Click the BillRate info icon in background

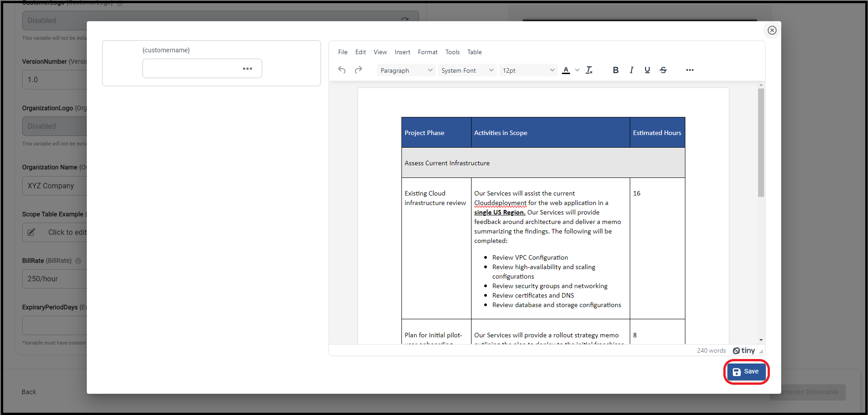tap(78, 261)
